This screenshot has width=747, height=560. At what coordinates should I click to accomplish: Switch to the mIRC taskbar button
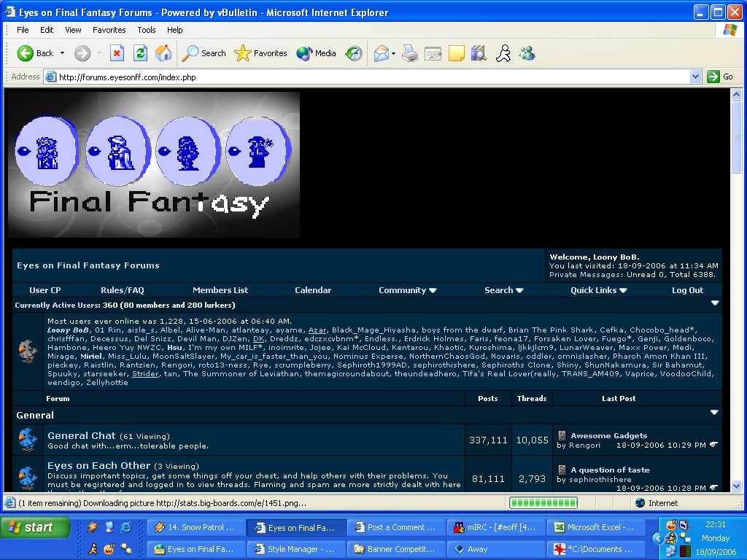[496, 527]
